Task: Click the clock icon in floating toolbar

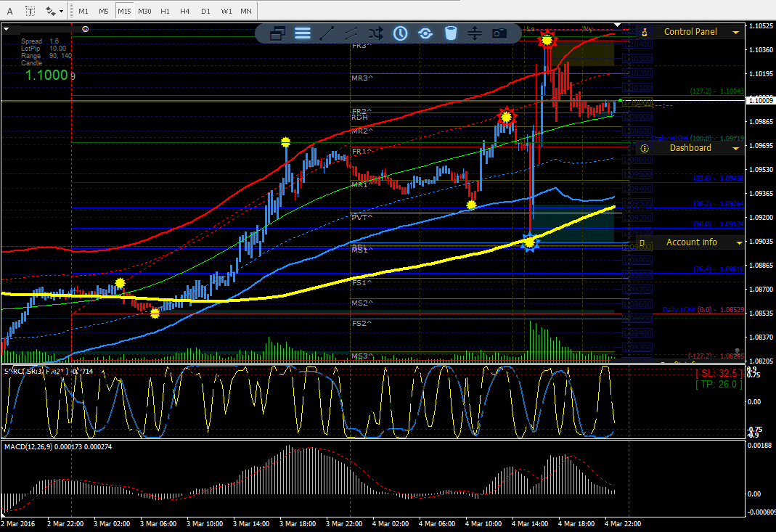Action: (x=401, y=33)
